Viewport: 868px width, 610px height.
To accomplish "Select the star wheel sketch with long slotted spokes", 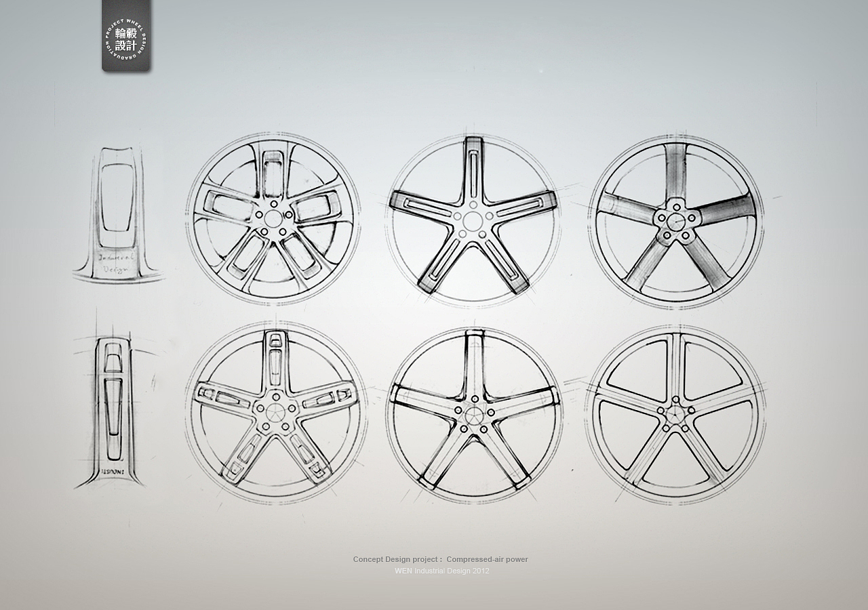I will point(473,220).
